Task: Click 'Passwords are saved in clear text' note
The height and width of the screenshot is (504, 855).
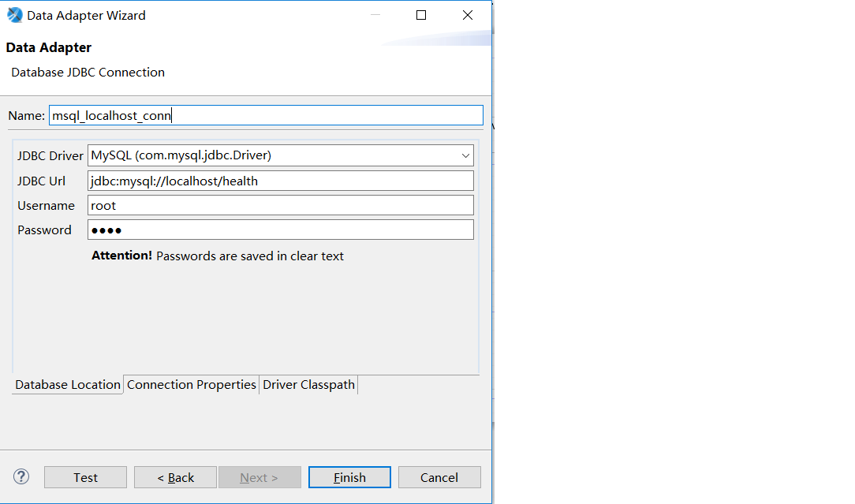Action: [250, 256]
